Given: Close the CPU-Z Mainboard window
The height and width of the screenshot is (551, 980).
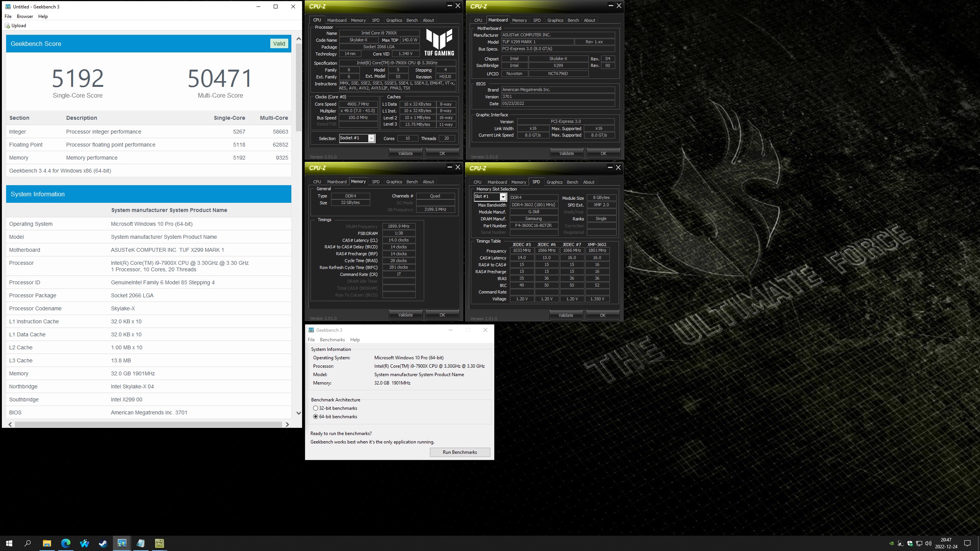Looking at the screenshot, I should tap(619, 6).
